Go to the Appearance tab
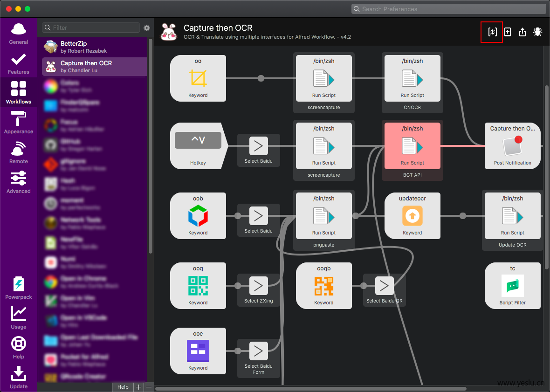This screenshot has height=392, width=550. (19, 123)
